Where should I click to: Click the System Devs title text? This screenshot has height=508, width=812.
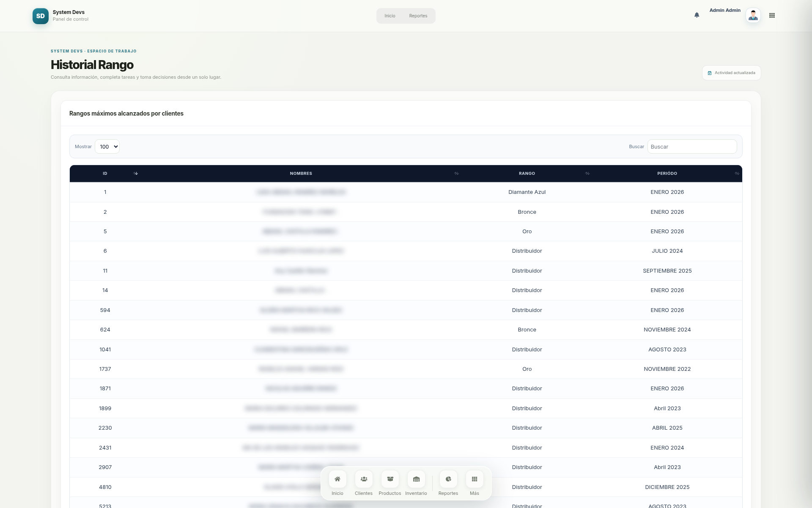(69, 12)
